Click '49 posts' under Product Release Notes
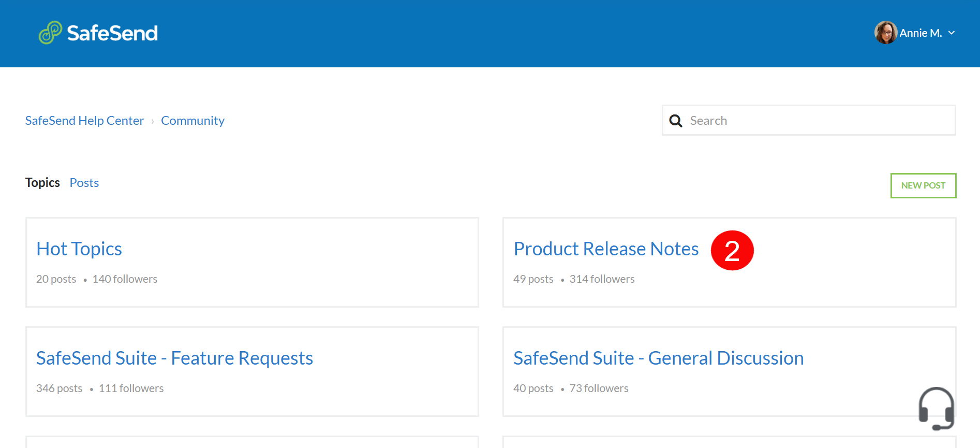The width and height of the screenshot is (980, 448). [x=533, y=279]
